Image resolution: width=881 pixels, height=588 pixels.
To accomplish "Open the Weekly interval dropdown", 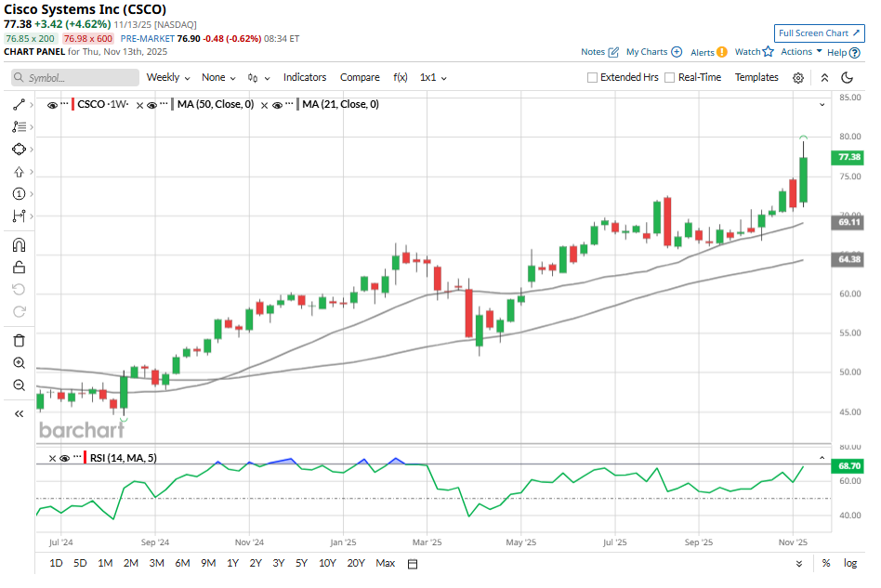I will 167,78.
